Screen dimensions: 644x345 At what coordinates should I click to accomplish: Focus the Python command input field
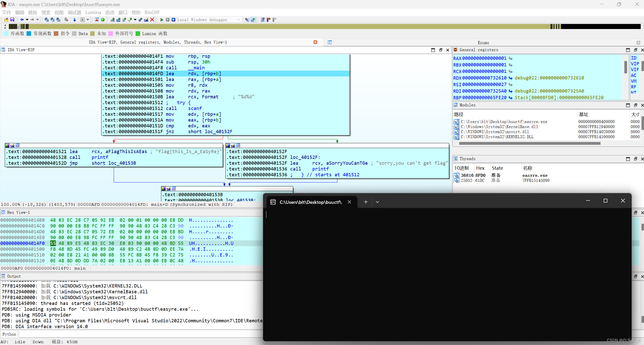[141, 334]
